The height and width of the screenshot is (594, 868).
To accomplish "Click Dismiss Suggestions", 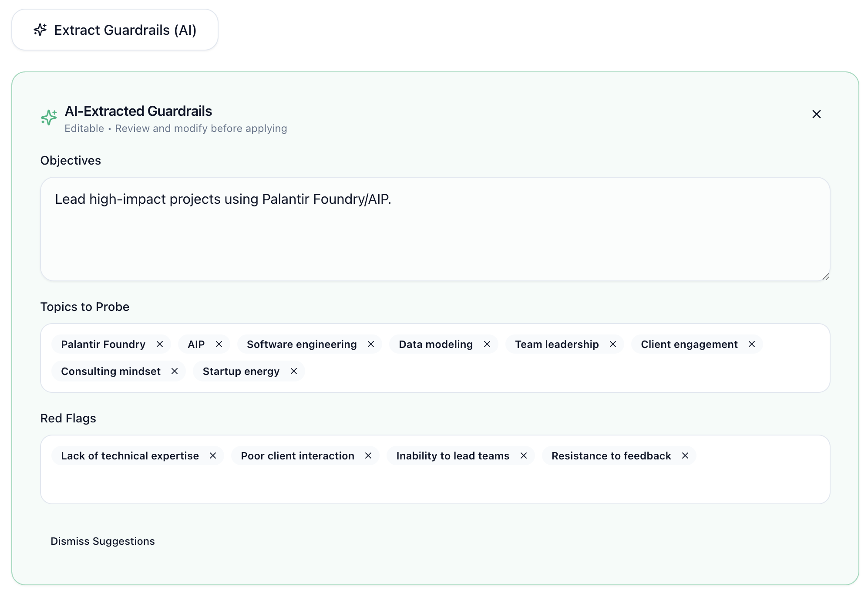I will pyautogui.click(x=103, y=541).
